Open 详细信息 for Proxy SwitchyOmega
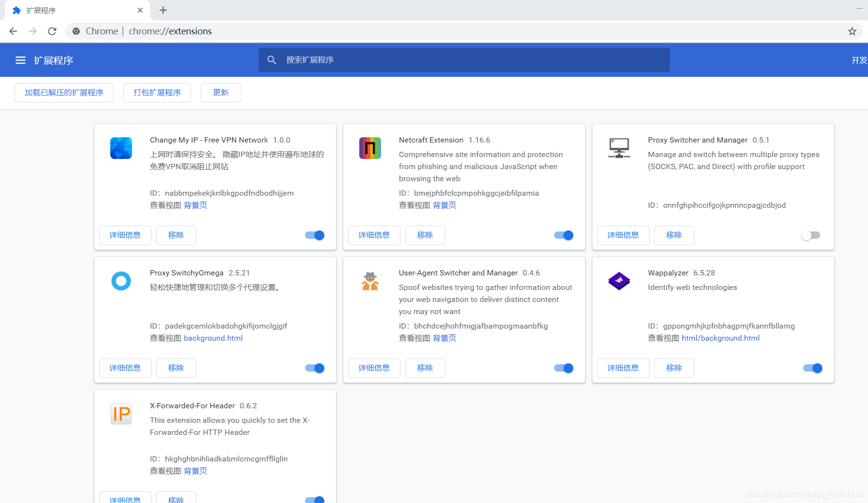The width and height of the screenshot is (868, 503). (x=125, y=368)
